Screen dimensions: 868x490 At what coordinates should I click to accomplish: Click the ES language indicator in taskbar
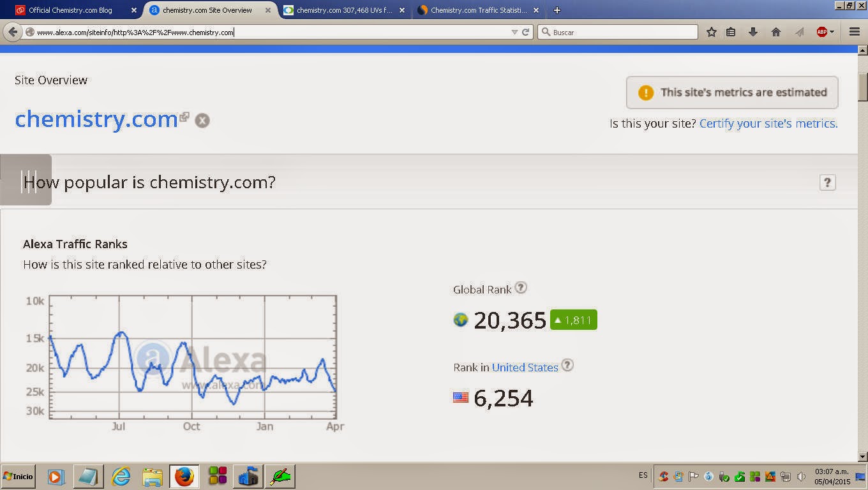pyautogui.click(x=643, y=475)
